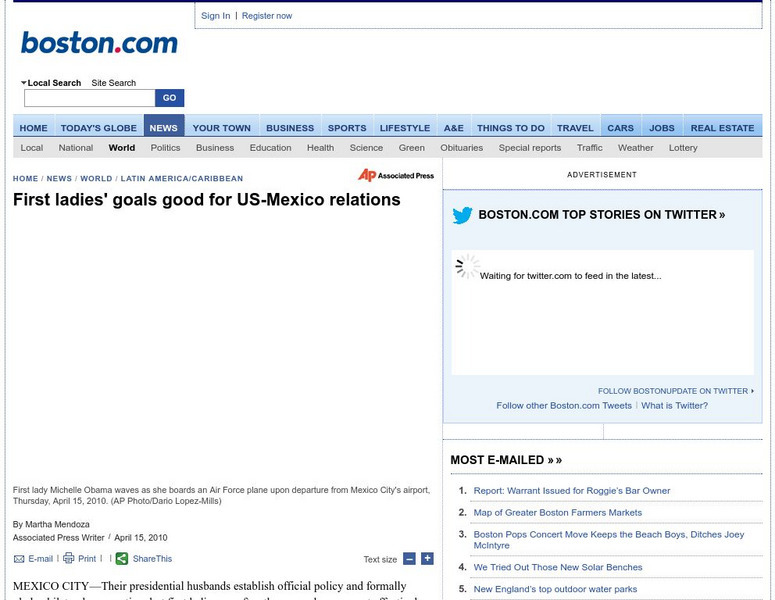Viewport: 775px width, 600px height.
Task: Select the Science subsection
Action: 366,148
